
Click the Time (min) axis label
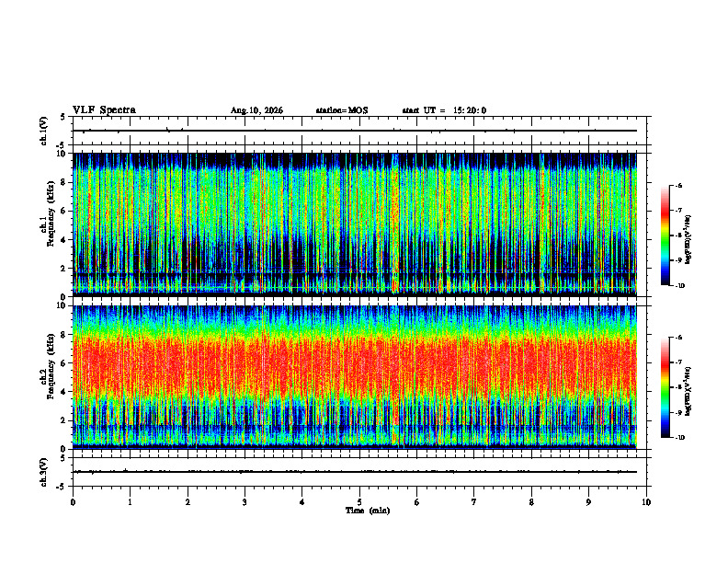(x=368, y=511)
